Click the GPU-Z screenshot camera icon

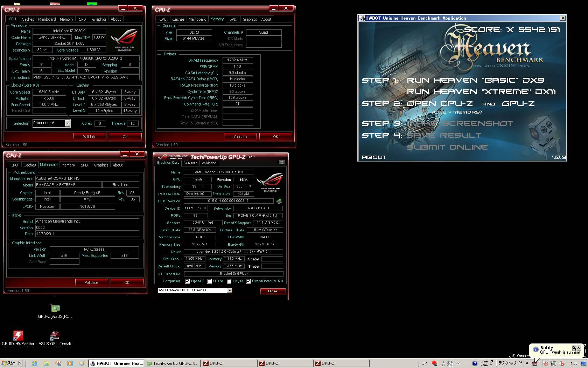coord(281,162)
